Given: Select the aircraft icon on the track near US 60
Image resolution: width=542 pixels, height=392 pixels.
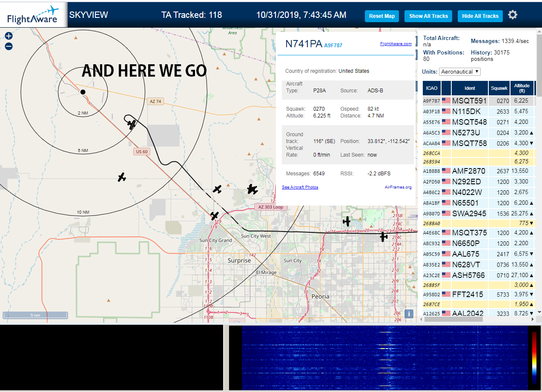Looking at the screenshot, I should [x=132, y=124].
